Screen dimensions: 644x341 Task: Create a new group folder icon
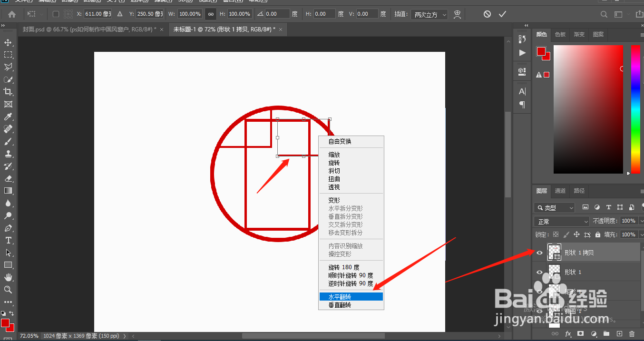tap(606, 334)
